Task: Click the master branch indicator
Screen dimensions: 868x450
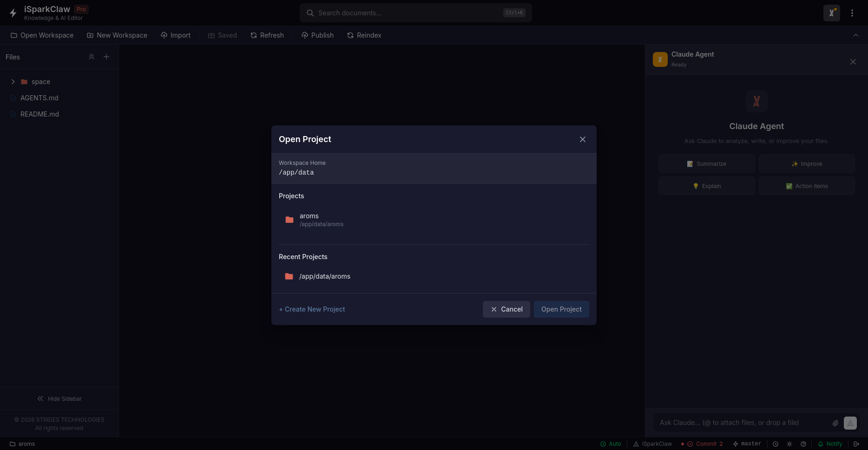Action: point(747,444)
